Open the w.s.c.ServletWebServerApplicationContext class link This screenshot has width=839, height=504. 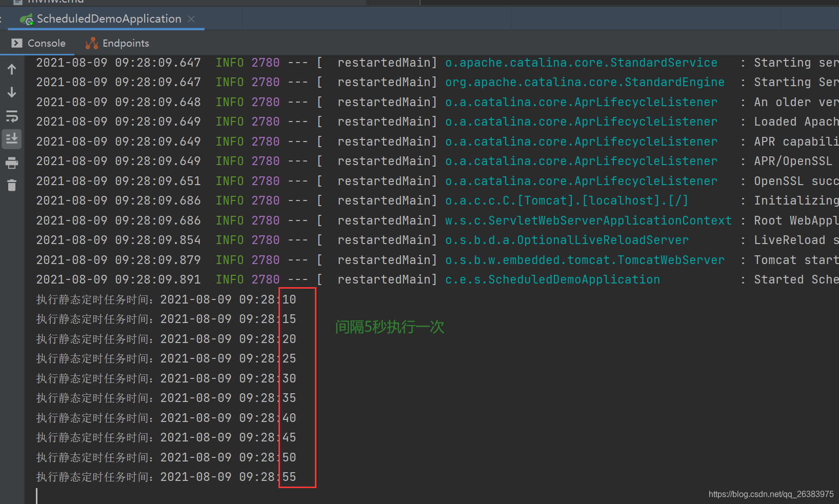point(588,220)
